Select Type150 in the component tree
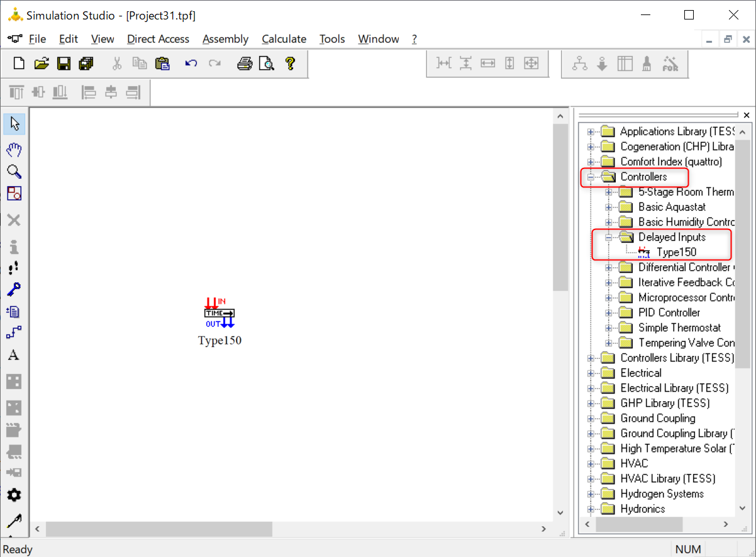The image size is (756, 557). (676, 252)
